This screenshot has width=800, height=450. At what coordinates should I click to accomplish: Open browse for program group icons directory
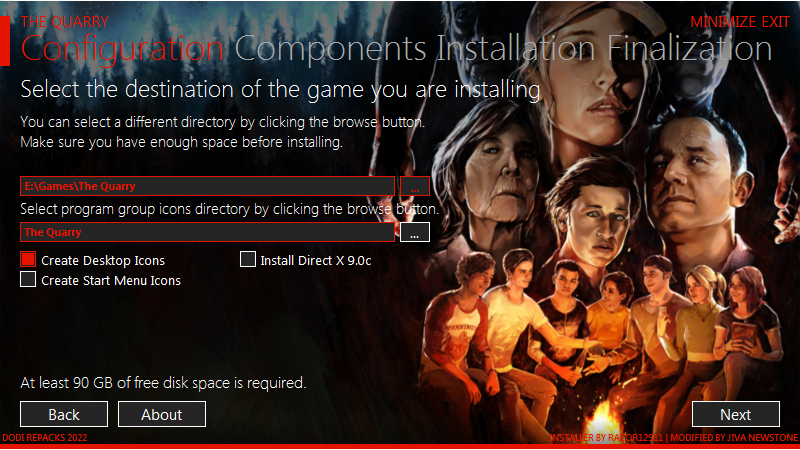(414, 232)
